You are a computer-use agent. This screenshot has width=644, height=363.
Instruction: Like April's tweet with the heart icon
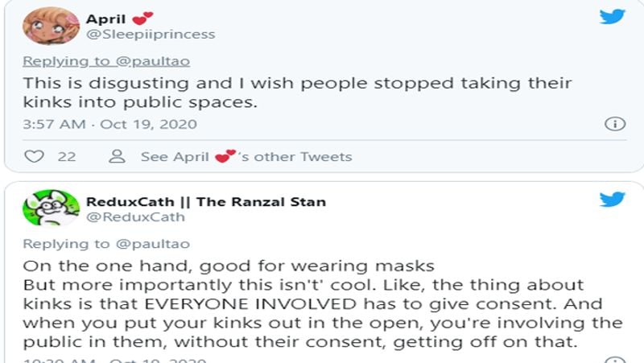click(x=34, y=156)
